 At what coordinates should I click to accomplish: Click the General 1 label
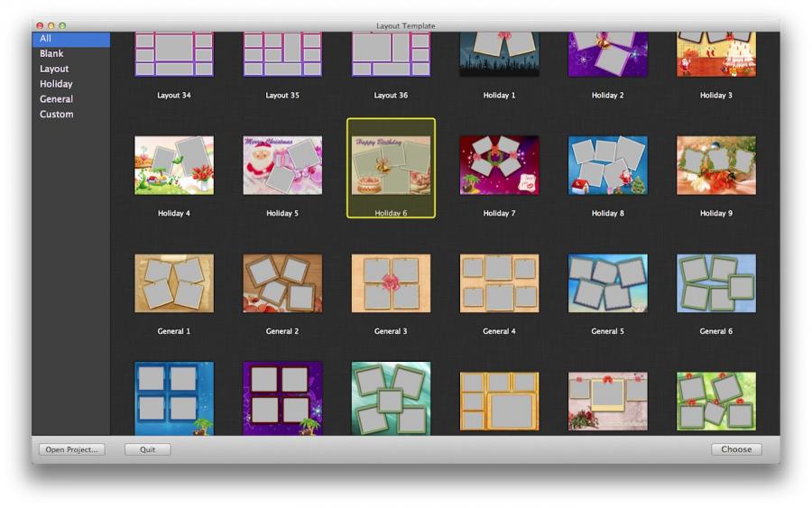click(x=174, y=331)
